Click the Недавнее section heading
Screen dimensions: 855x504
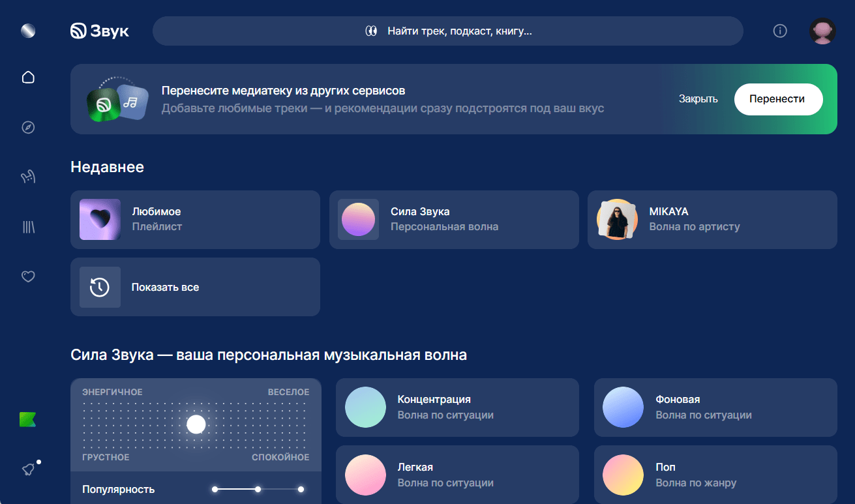click(107, 167)
